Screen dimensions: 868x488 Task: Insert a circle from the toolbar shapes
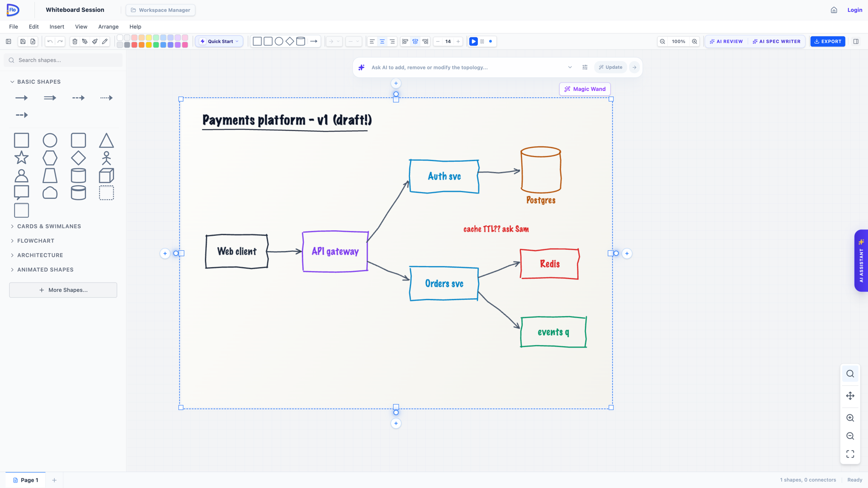[279, 42]
